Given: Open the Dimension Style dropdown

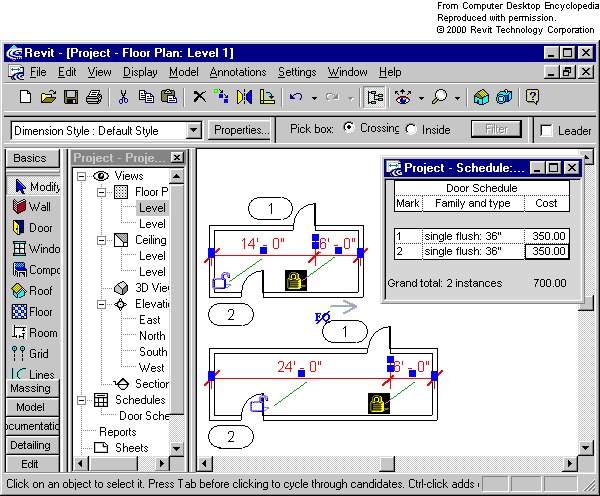Looking at the screenshot, I should [x=194, y=131].
